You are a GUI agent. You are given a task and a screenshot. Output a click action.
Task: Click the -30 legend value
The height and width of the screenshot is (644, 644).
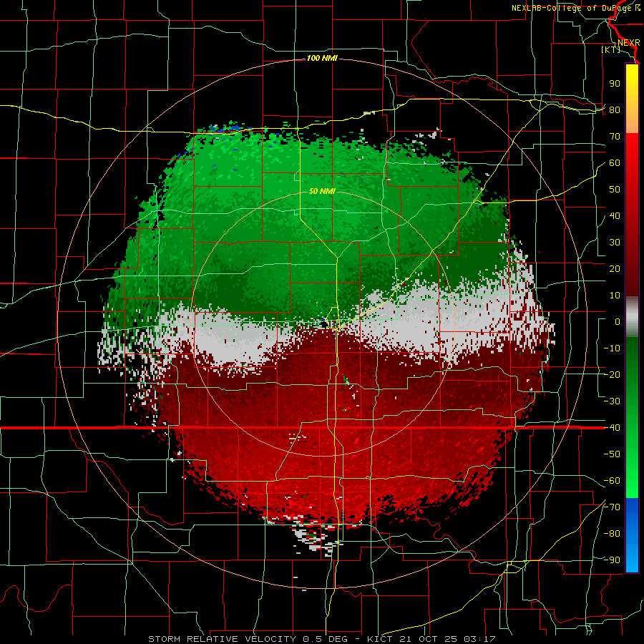tap(612, 401)
